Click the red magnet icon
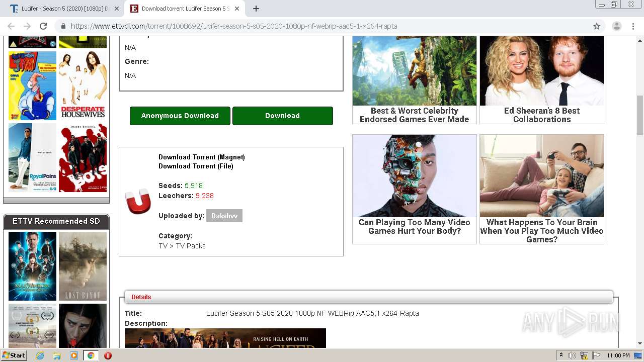Viewport: 644px width, 362px height. click(138, 201)
